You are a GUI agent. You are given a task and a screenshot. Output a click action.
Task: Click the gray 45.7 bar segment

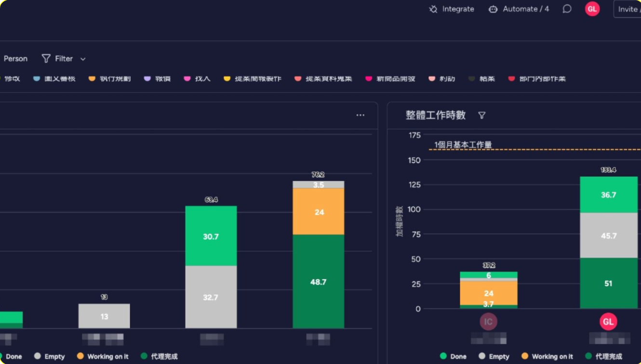[609, 235]
